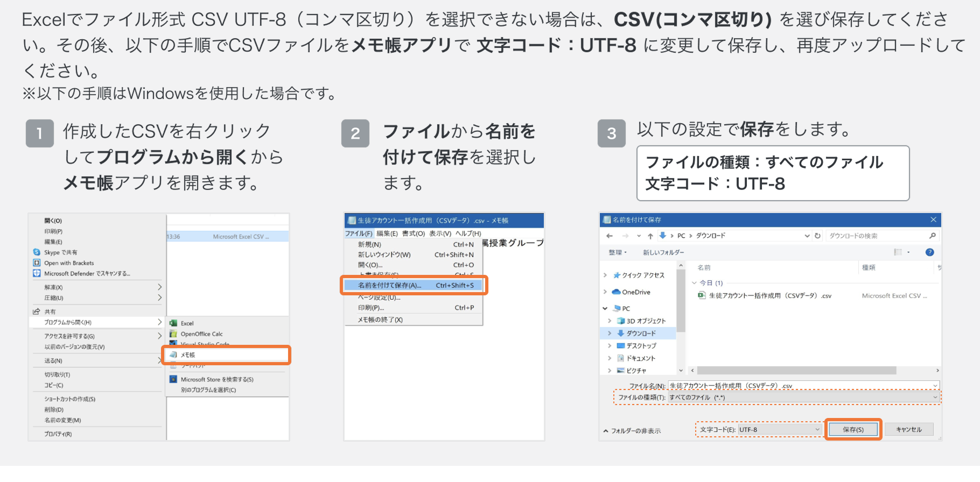Click the CSV file icon in file list
This screenshot has width=980, height=482.
702,295
